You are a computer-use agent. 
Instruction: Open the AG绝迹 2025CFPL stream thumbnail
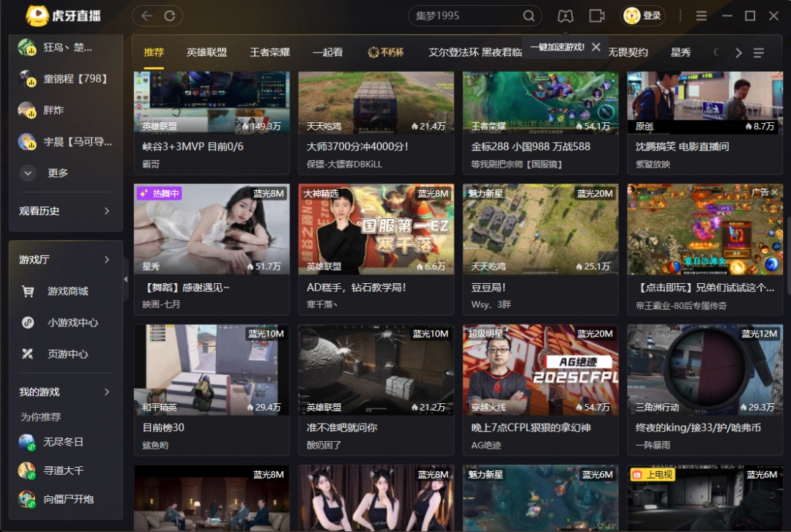[x=541, y=370]
